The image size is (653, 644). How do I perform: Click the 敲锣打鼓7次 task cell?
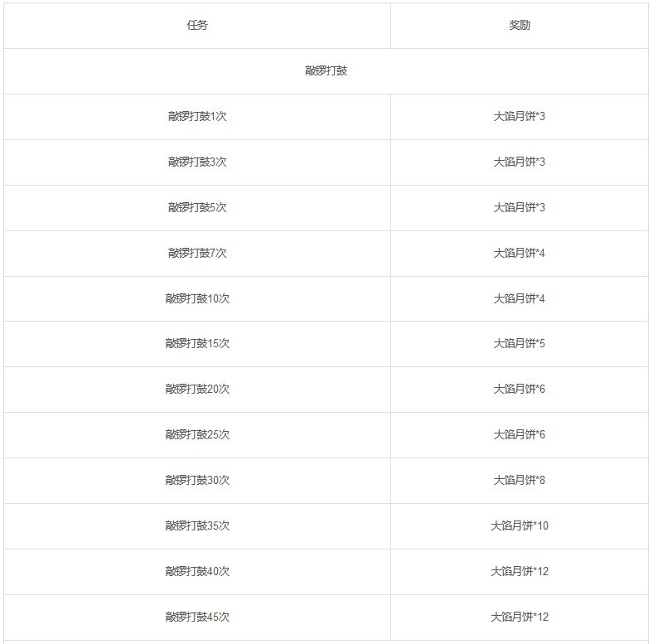197,254
